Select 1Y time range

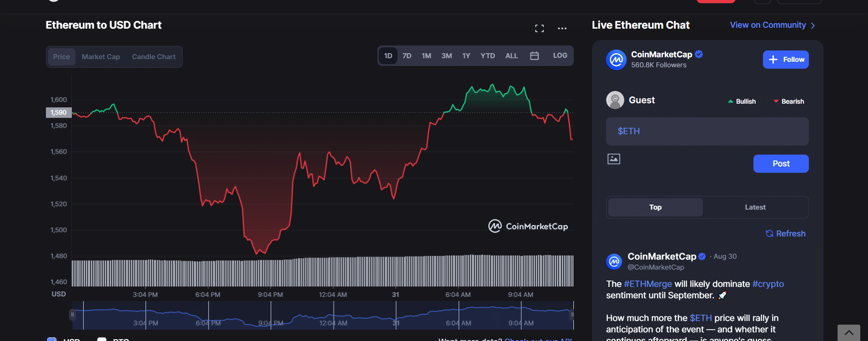[466, 55]
